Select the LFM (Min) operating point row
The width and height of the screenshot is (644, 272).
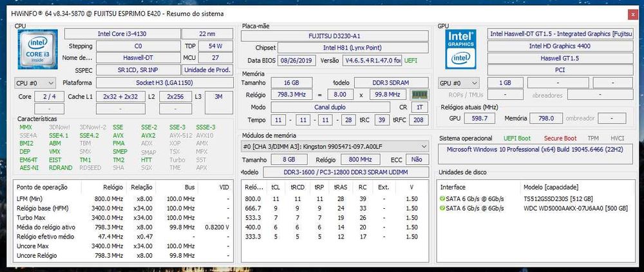pos(123,199)
